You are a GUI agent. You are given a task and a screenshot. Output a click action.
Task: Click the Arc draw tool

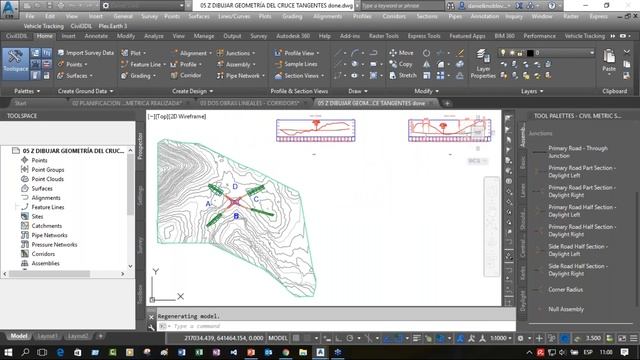coord(355,53)
